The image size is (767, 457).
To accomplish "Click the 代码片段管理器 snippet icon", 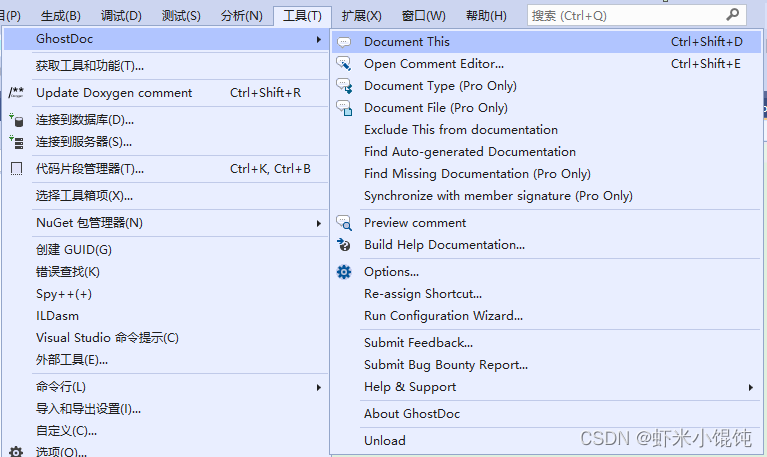I will pos(16,169).
